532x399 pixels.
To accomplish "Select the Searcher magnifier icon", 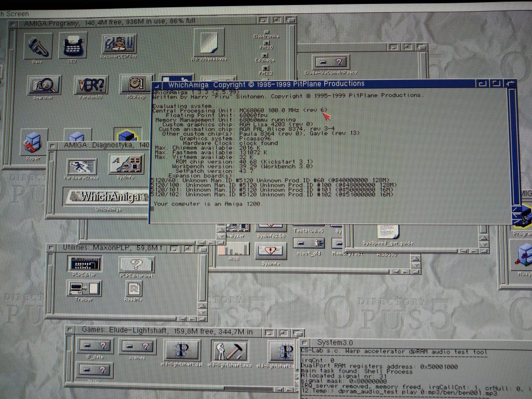I will pos(44,85).
